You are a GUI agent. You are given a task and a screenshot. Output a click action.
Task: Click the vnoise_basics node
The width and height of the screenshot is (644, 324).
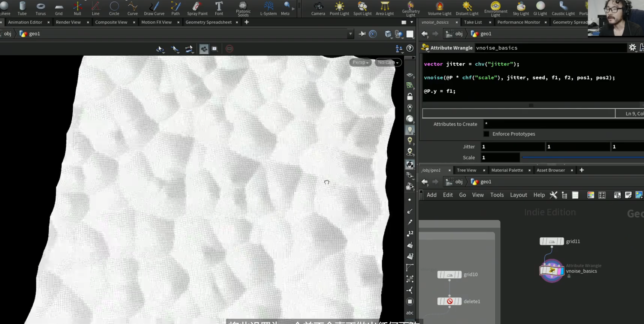[x=552, y=271]
